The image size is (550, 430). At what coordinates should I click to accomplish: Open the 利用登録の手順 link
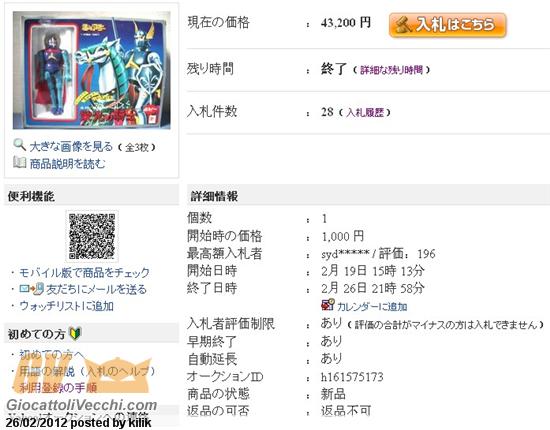point(58,388)
